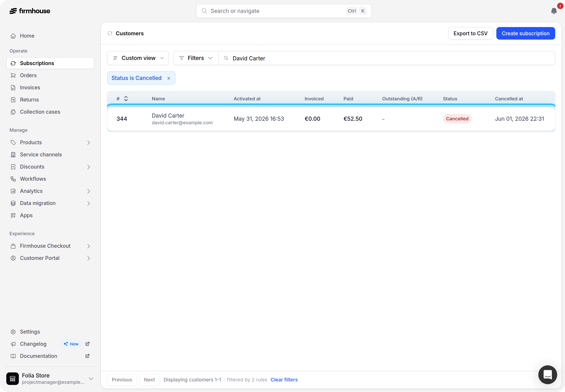The height and width of the screenshot is (392, 565).
Task: Click the Next pagination button
Action: (x=149, y=380)
